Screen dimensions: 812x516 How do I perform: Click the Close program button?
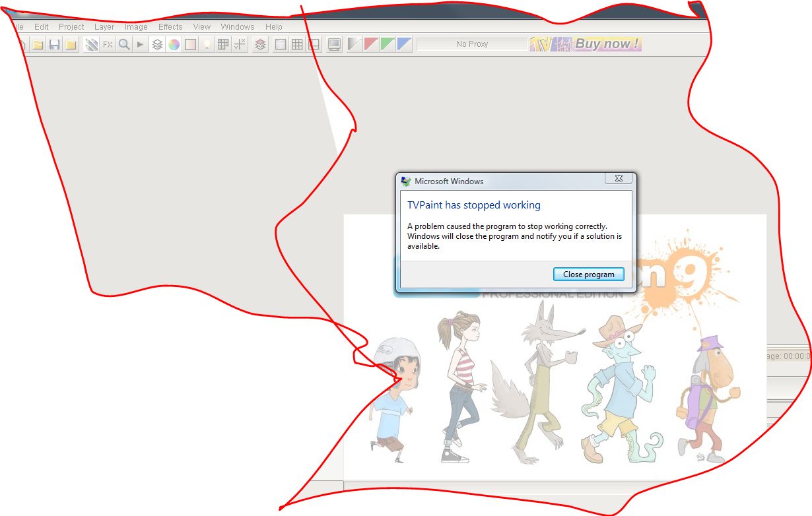tap(589, 274)
